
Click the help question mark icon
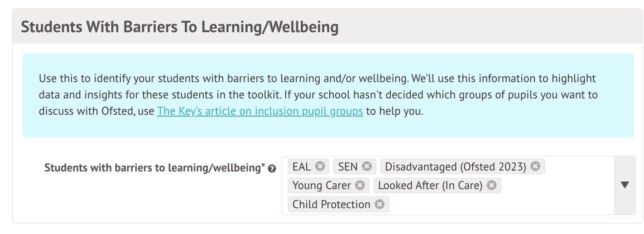tap(272, 169)
